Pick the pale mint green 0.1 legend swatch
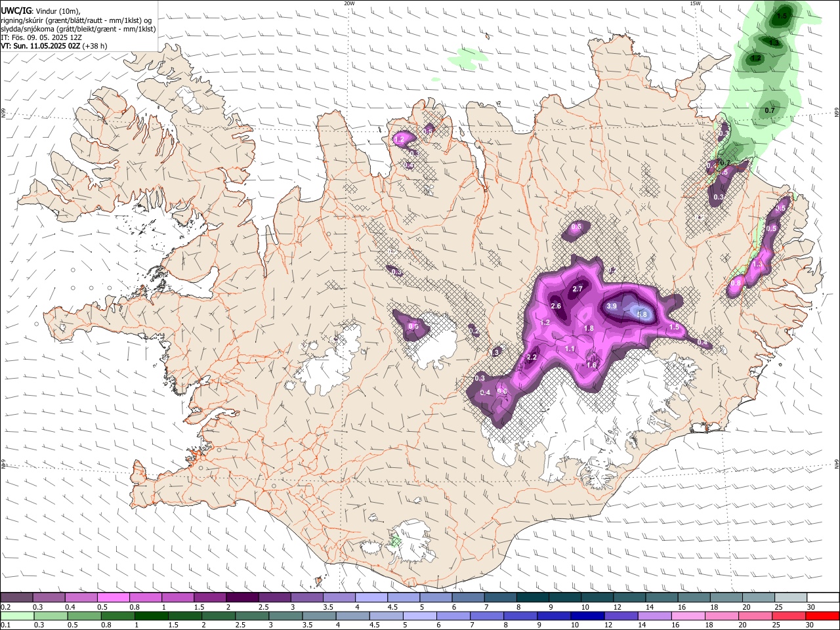The width and height of the screenshot is (840, 630). [16, 616]
